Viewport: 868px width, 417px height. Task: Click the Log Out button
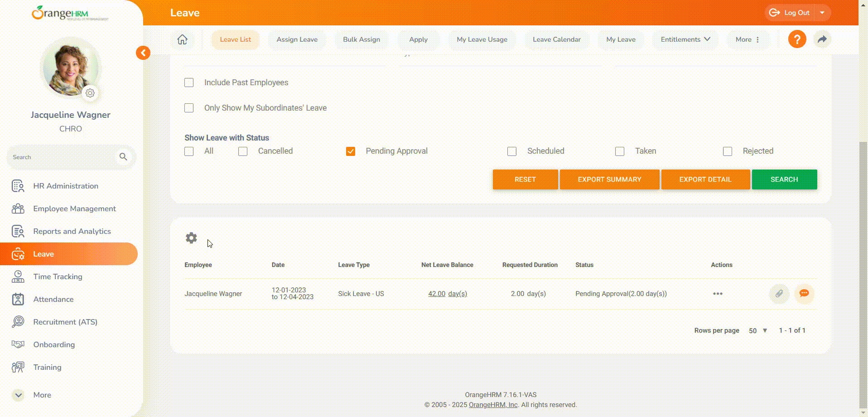pyautogui.click(x=790, y=13)
